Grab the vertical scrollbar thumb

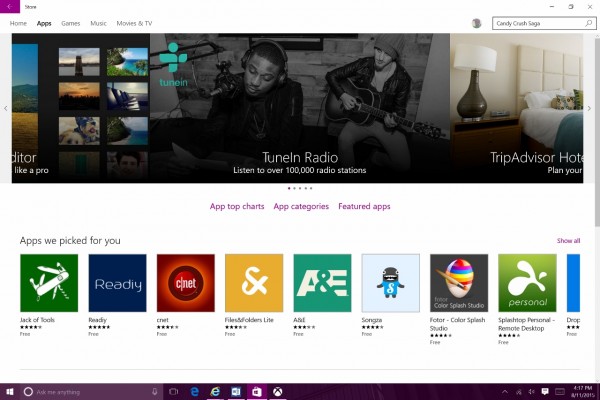point(597,130)
